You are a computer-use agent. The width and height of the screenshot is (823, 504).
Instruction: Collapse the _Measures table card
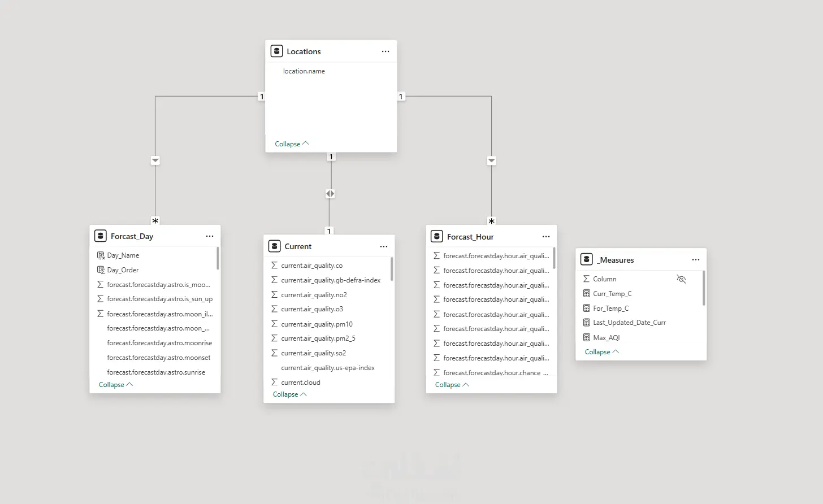[x=602, y=352]
